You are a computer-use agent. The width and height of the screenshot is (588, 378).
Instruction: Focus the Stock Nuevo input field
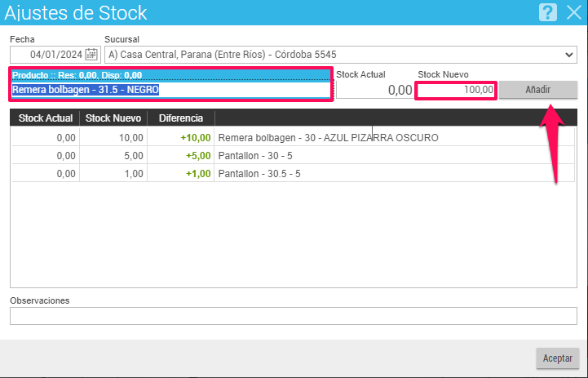pyautogui.click(x=456, y=90)
